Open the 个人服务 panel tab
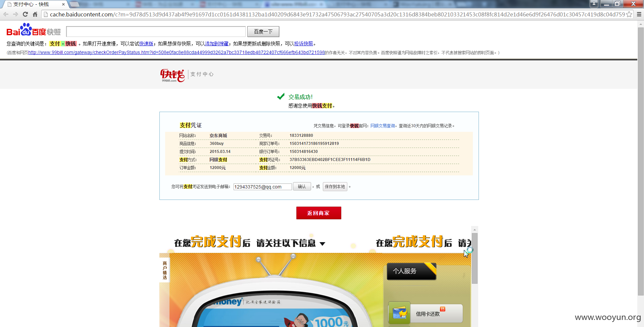Image resolution: width=644 pixels, height=327 pixels. 411,271
